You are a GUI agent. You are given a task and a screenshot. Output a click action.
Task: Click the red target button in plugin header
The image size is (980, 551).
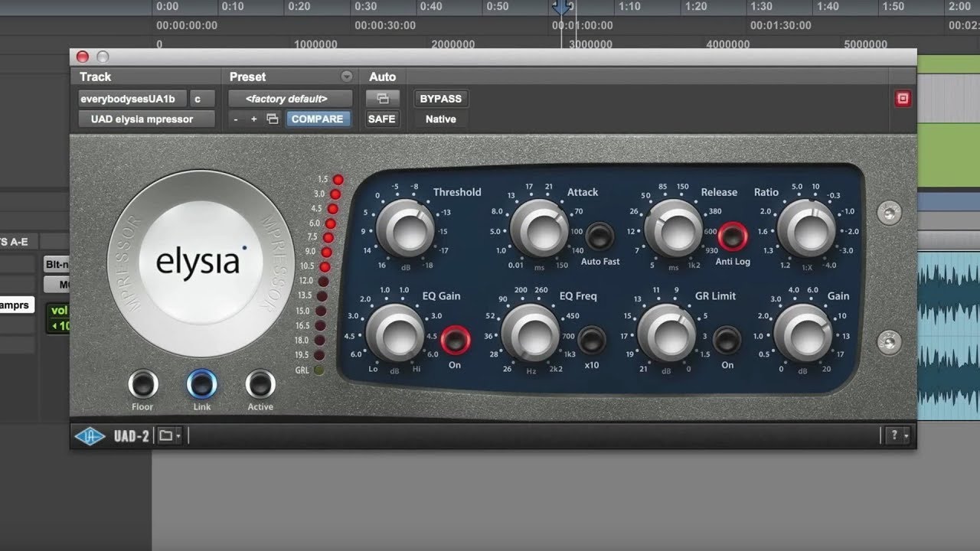pos(903,99)
